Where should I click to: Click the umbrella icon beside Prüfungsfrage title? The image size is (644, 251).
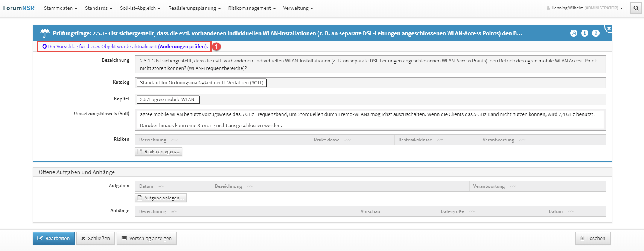[x=45, y=33]
